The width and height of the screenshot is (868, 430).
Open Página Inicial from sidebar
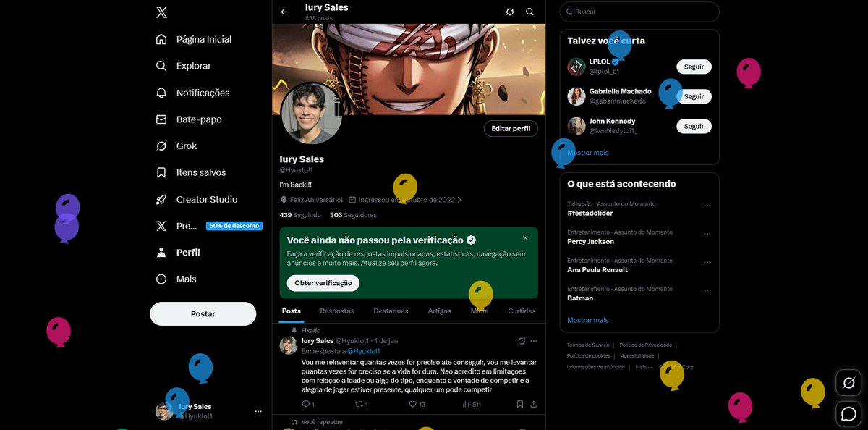click(195, 39)
